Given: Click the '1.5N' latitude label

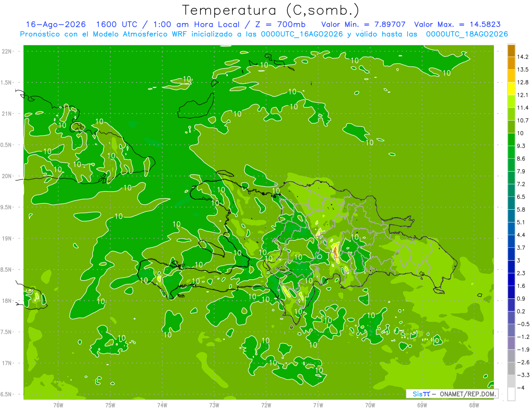Looking at the screenshot, I should pyautogui.click(x=7, y=83).
